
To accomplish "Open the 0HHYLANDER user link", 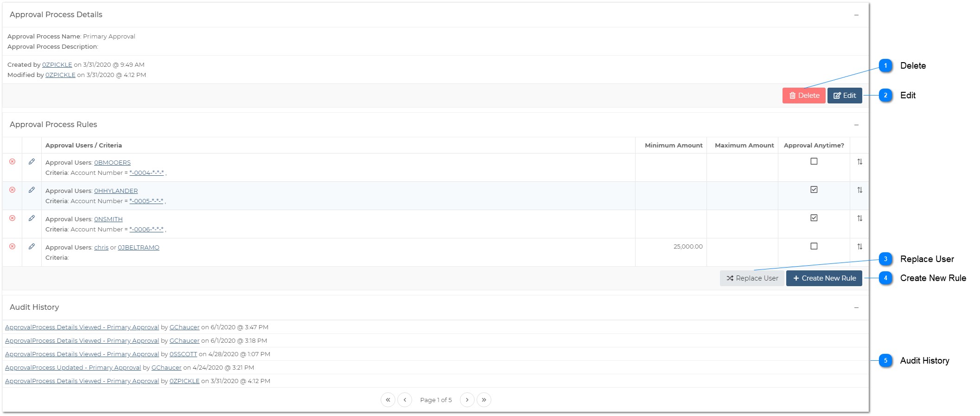I will click(x=116, y=191).
